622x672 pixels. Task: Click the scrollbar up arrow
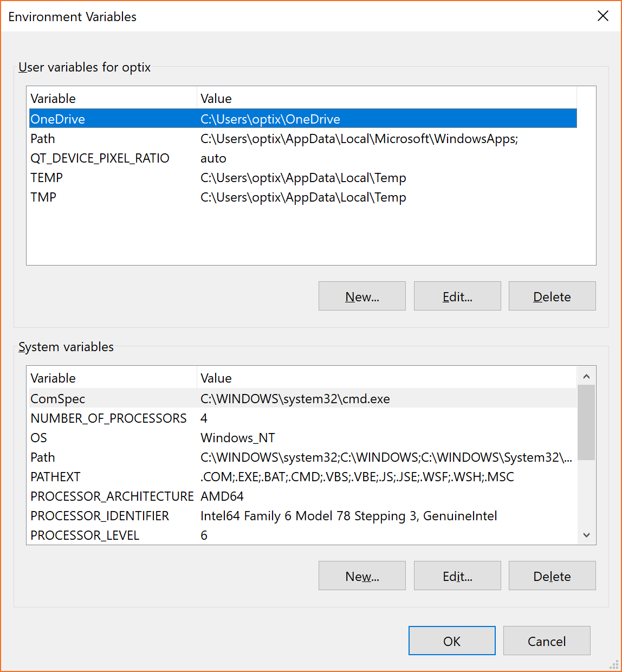(587, 375)
